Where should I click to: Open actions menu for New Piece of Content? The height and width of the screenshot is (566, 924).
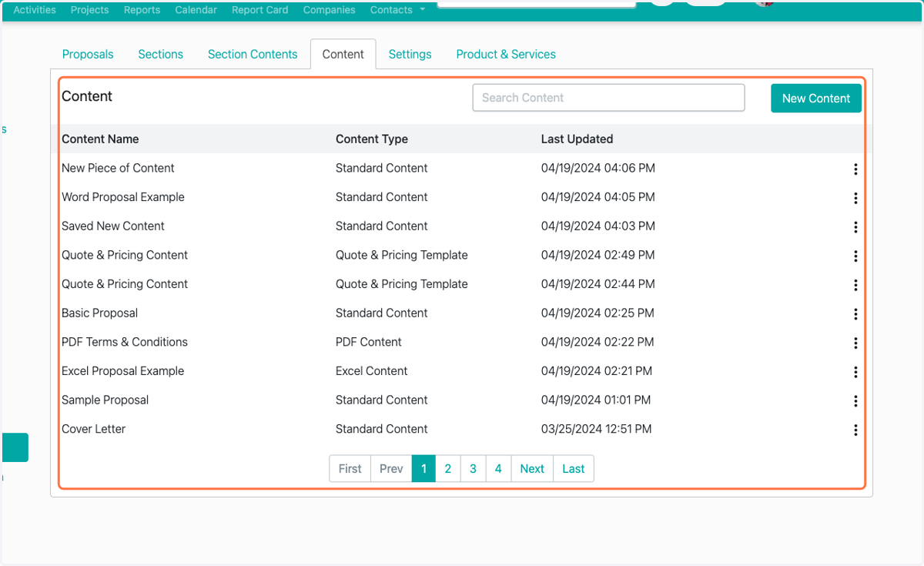pos(855,169)
